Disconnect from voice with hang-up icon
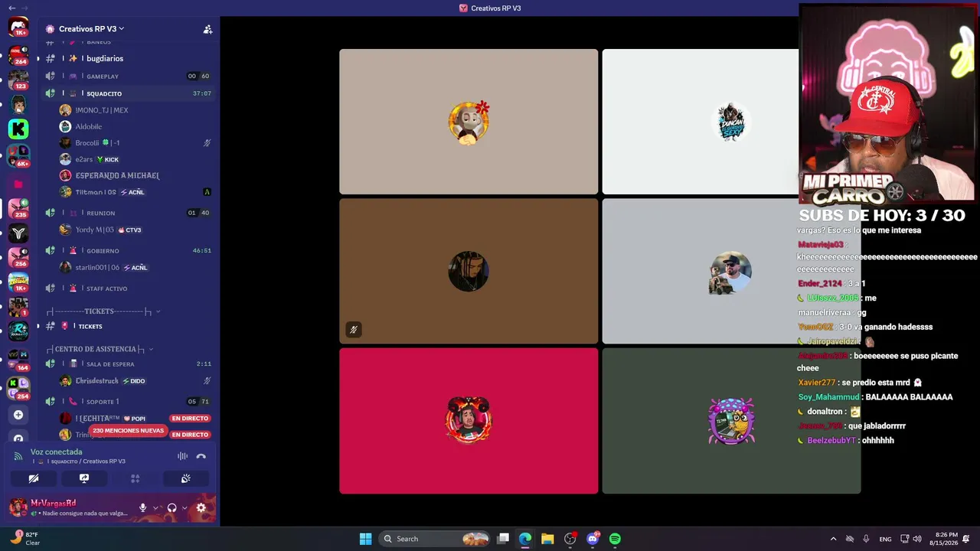This screenshot has width=980, height=551. [x=201, y=456]
